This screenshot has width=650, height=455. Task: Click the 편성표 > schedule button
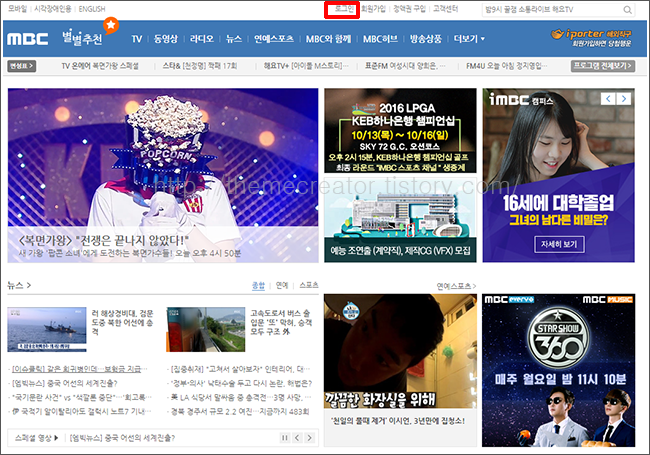click(x=22, y=66)
